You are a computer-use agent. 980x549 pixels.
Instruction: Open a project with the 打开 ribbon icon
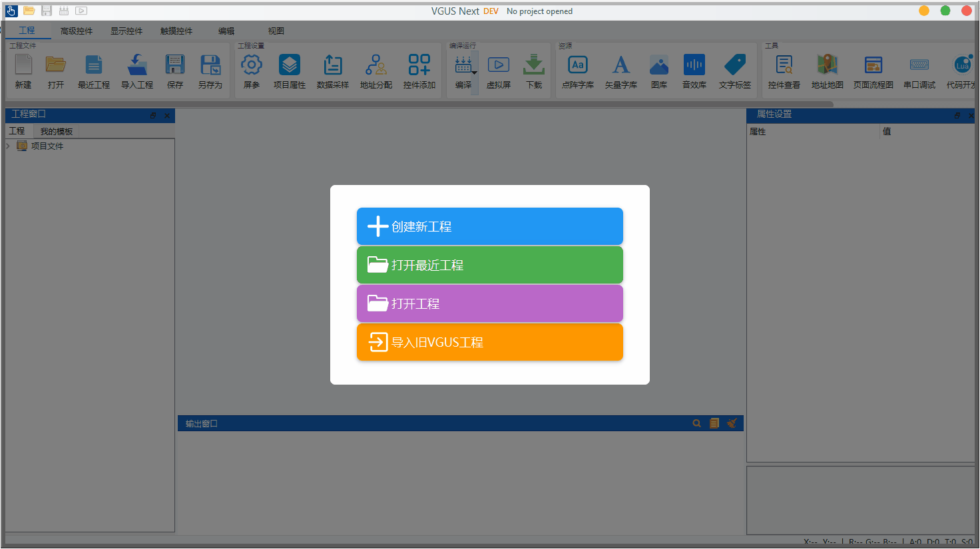(56, 65)
